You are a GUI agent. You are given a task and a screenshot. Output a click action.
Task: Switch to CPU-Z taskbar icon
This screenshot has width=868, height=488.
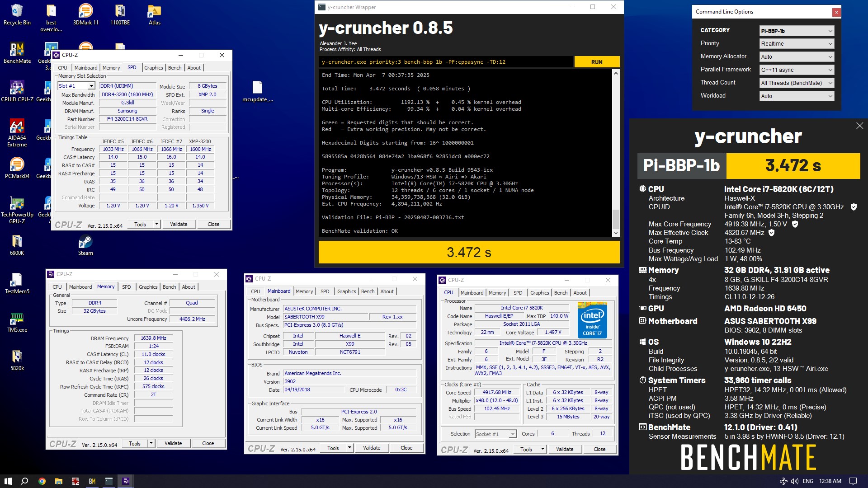tap(126, 481)
